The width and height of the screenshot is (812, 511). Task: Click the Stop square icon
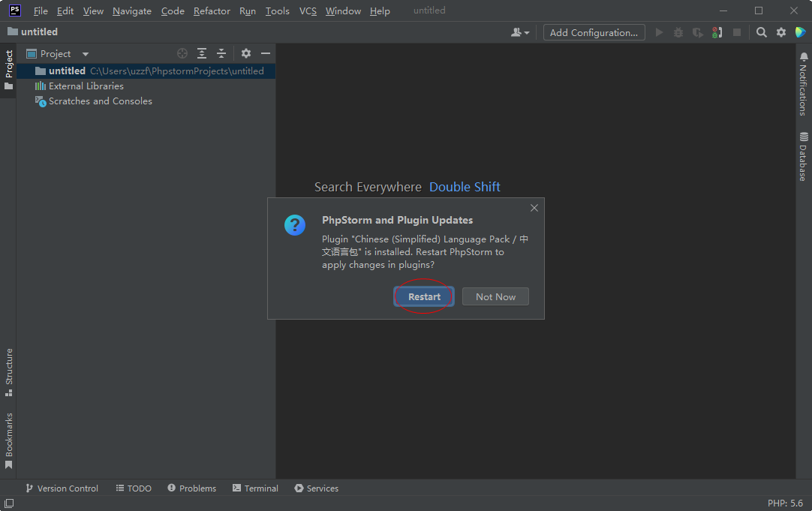737,32
